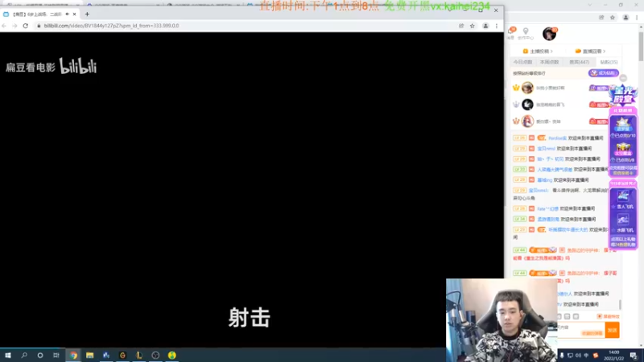Collapse the floating activity widget with minus
This screenshot has height=362, width=644.
[623, 78]
